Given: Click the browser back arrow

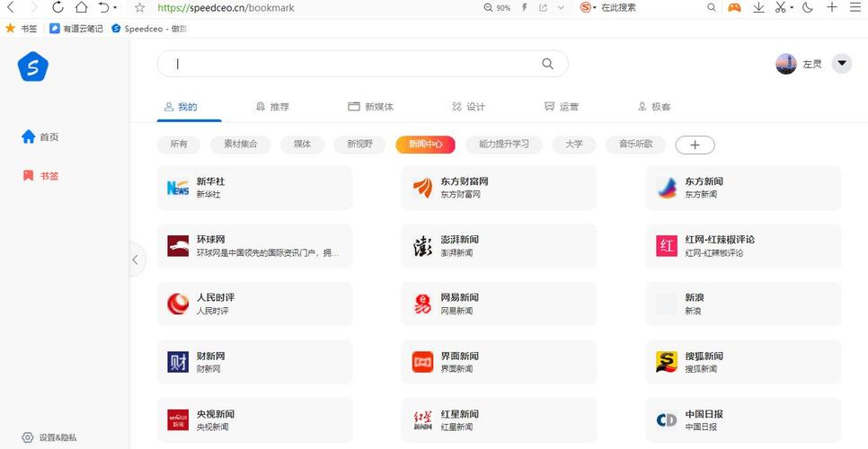Looking at the screenshot, I should point(10,7).
